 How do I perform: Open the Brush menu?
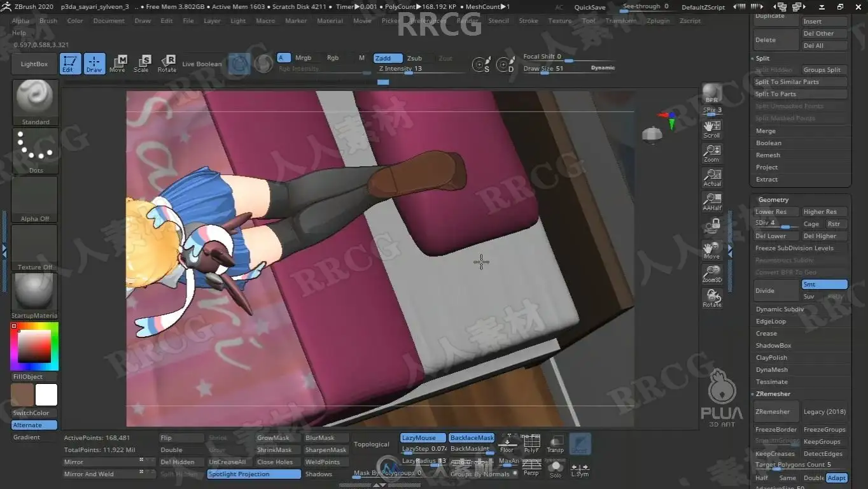[x=48, y=20]
